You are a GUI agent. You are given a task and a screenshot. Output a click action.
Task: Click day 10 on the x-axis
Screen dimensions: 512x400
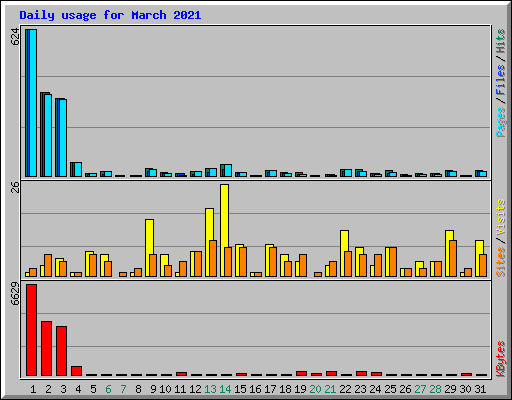(x=165, y=389)
